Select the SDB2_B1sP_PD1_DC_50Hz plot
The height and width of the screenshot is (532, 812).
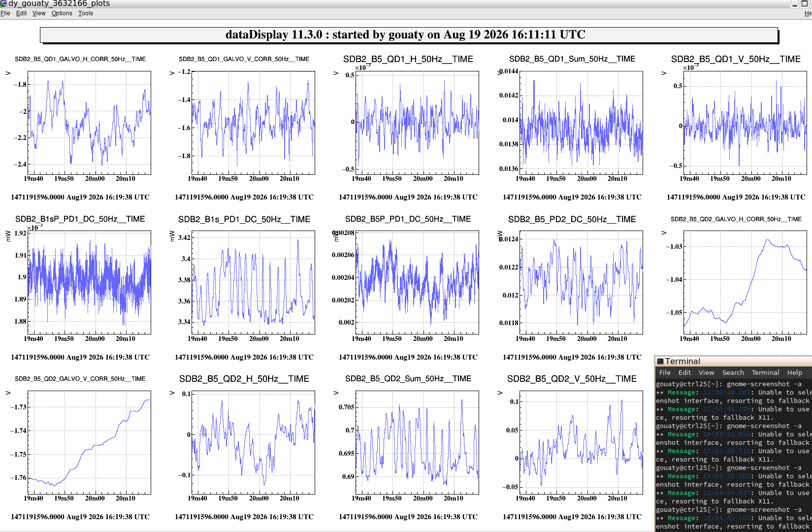coord(89,283)
